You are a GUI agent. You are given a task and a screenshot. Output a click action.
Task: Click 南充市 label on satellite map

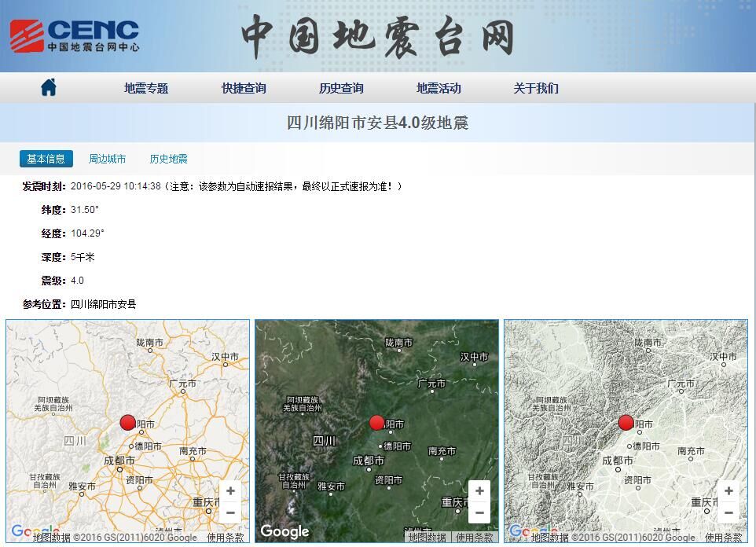(442, 451)
